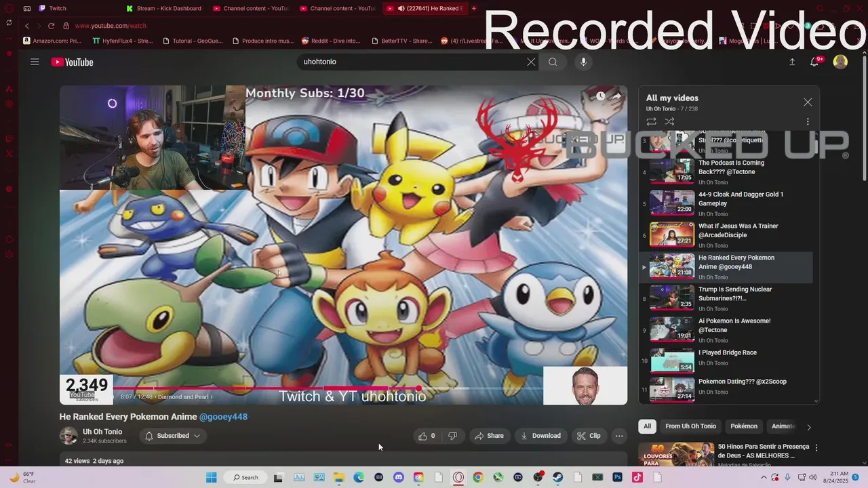The height and width of the screenshot is (488, 868).
Task: Click the playlist scrollbar down arrow
Action: [x=816, y=401]
